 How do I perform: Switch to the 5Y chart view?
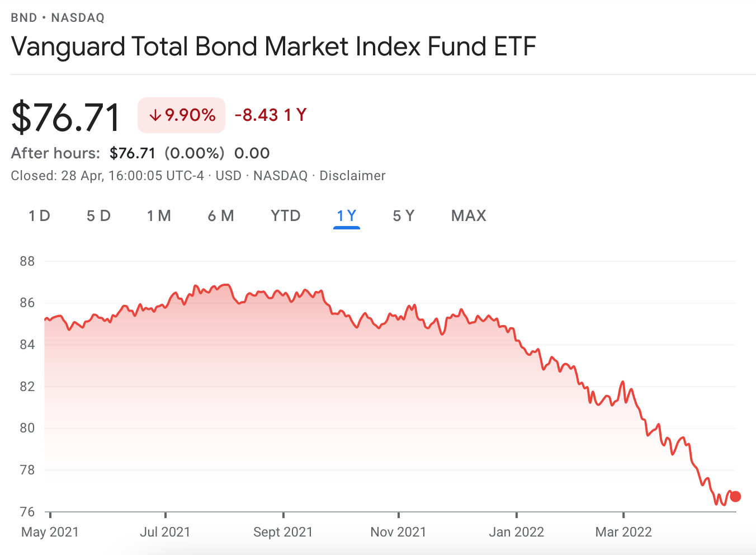404,215
